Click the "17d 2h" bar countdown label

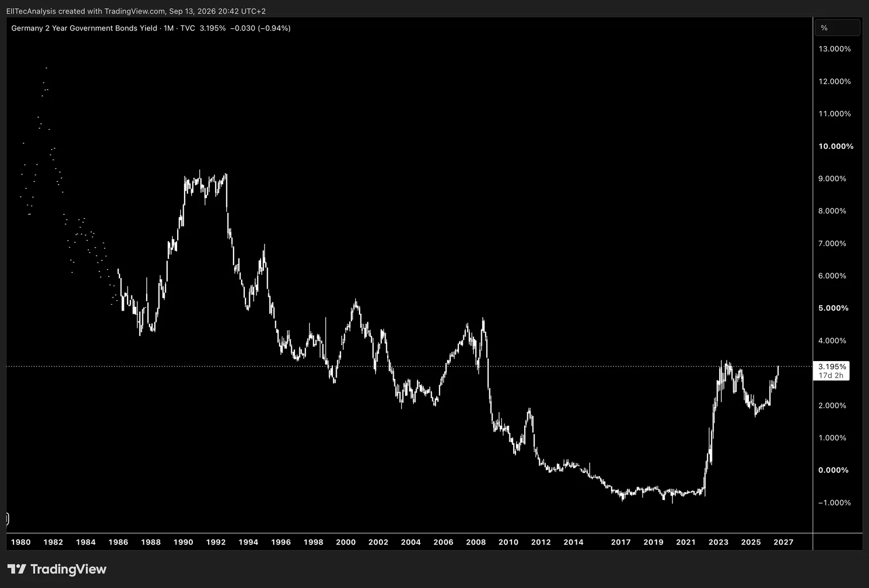click(x=831, y=376)
